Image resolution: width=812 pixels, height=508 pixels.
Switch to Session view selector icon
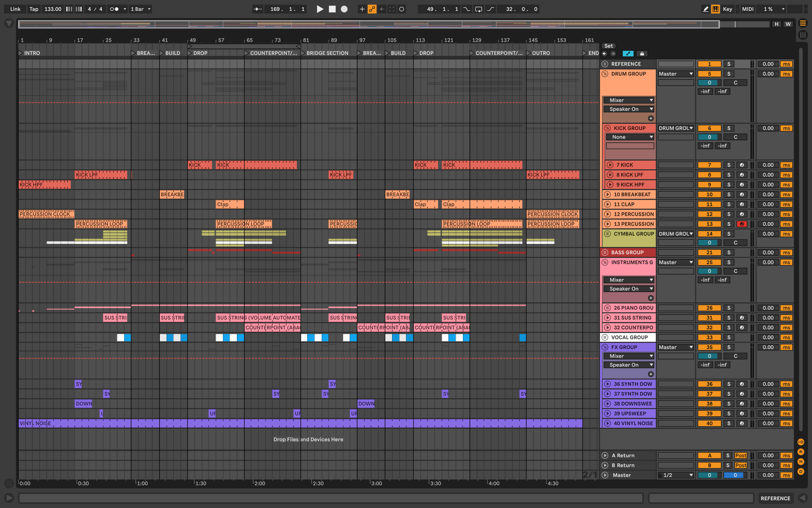[803, 35]
